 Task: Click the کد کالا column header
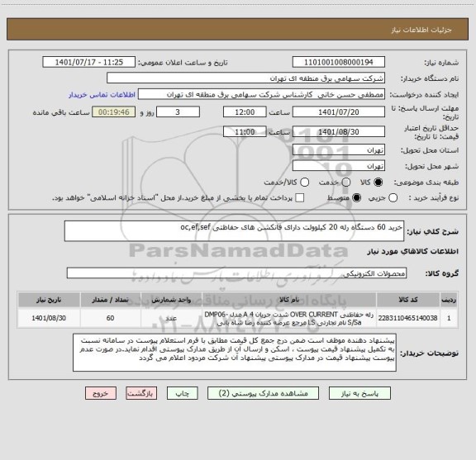407,300
